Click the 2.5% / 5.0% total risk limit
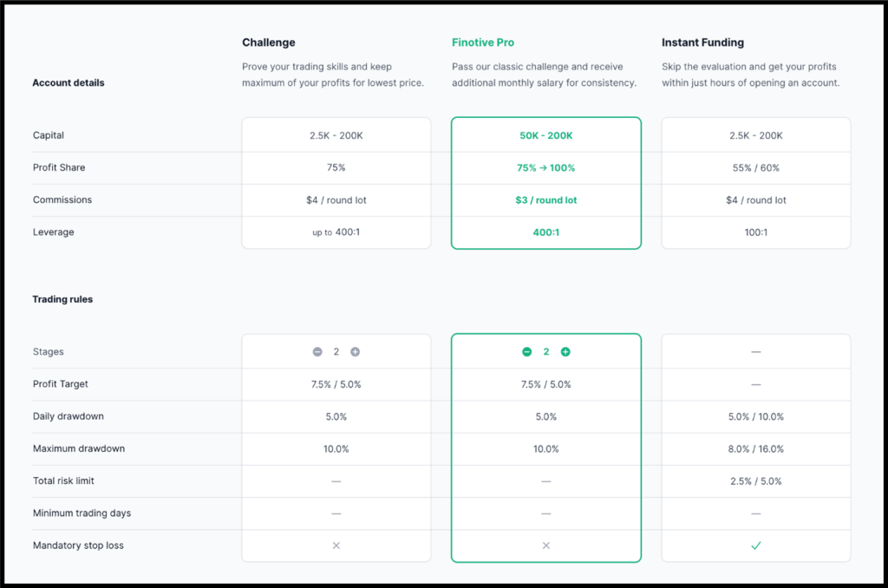The height and width of the screenshot is (588, 888). click(756, 481)
